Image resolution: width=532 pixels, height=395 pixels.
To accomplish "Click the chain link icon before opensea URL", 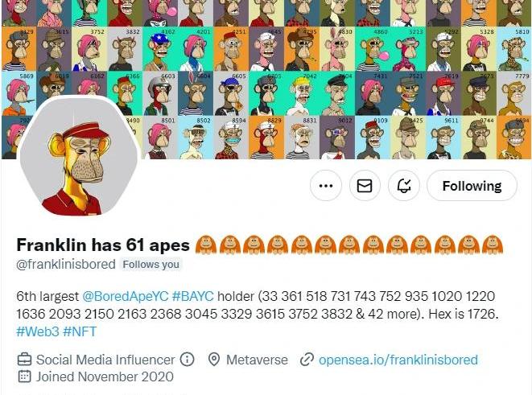I will coord(307,360).
